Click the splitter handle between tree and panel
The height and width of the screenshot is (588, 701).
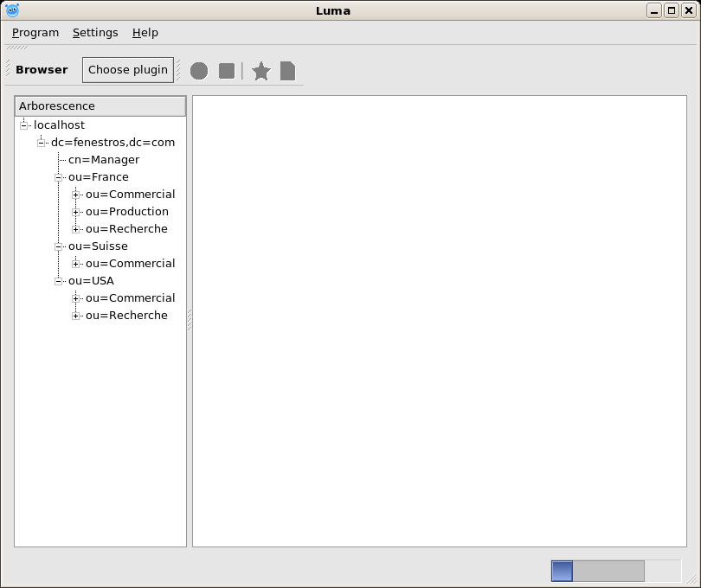coord(190,320)
